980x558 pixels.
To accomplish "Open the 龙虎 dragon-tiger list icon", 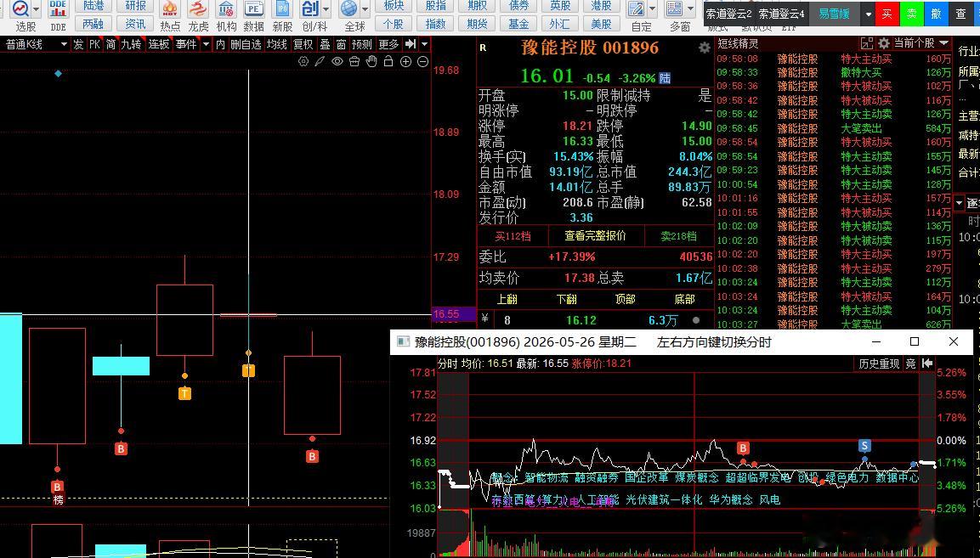I will 198,9.
